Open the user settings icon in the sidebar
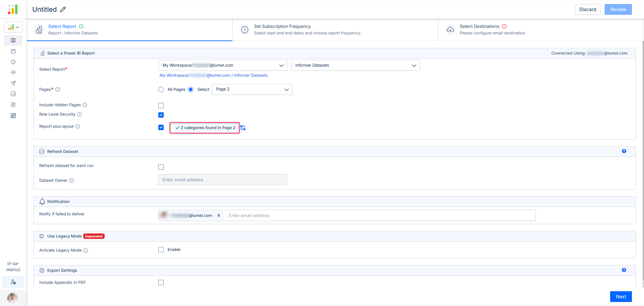644x306 pixels. (x=13, y=282)
